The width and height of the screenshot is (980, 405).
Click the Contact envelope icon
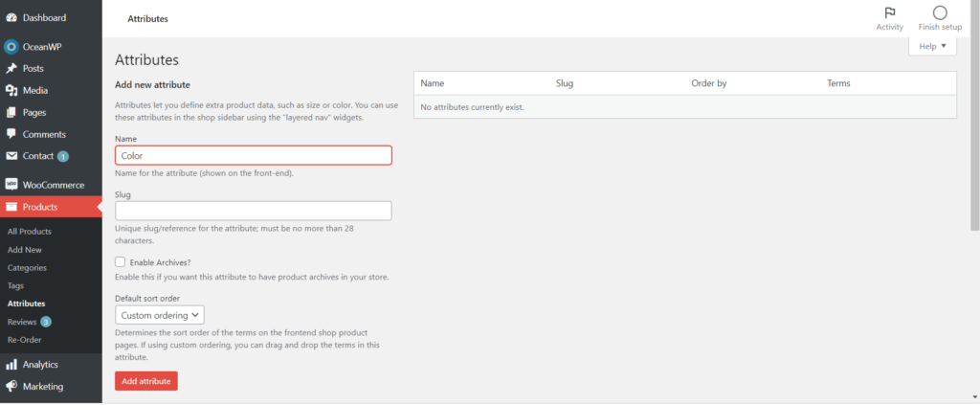click(11, 156)
